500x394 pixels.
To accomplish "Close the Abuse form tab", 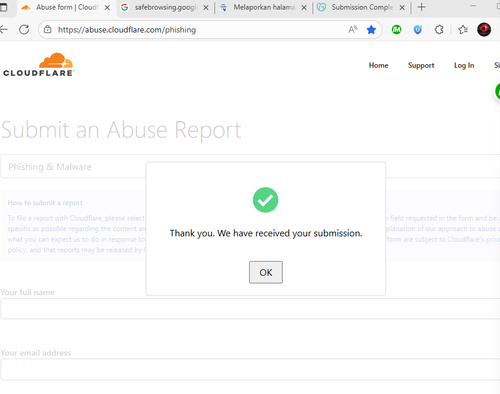I will point(107,7).
